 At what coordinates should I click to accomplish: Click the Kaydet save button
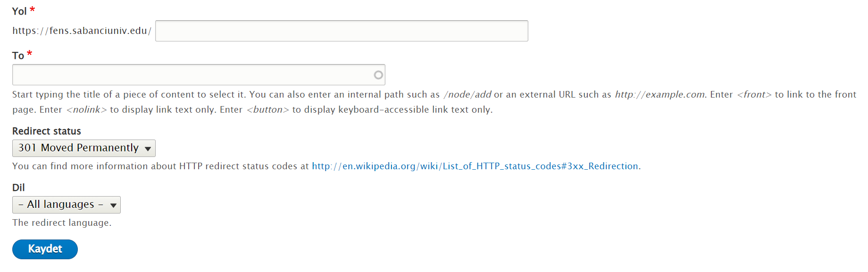[x=45, y=249]
